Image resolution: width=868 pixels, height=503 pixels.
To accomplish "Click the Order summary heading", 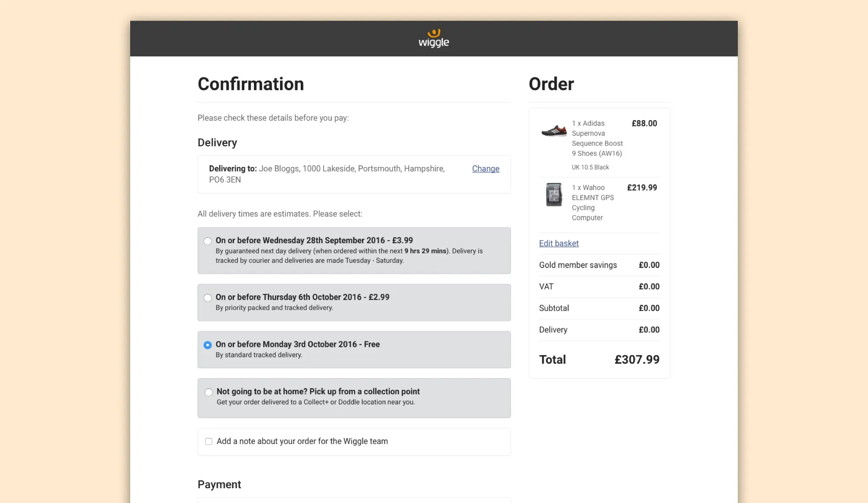I will [x=551, y=84].
